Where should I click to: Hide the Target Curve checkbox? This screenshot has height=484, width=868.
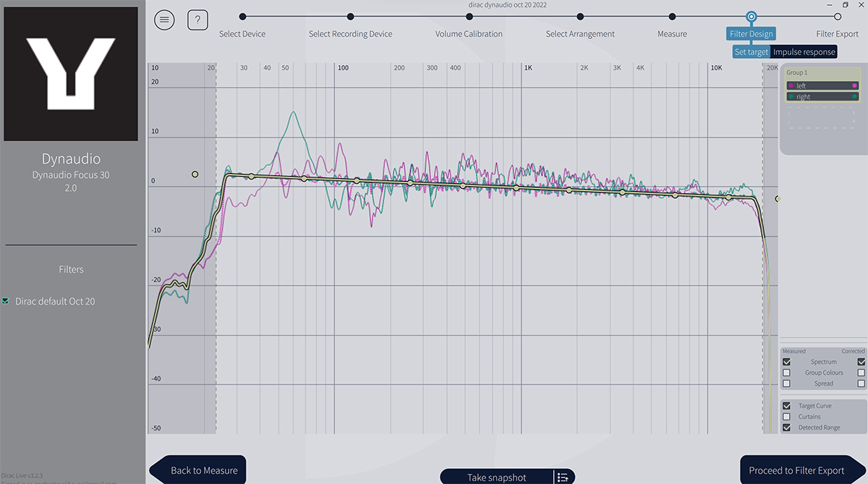pyautogui.click(x=786, y=406)
